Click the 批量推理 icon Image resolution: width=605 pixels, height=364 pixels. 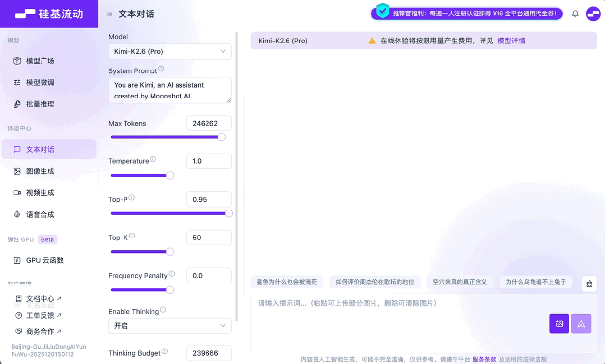point(17,104)
